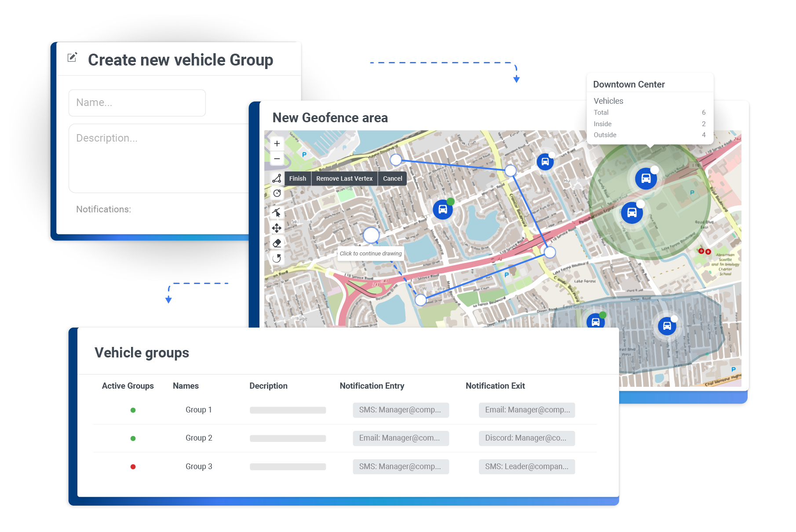Click the edit icon on Create new vehicle Group
The height and width of the screenshot is (532, 796).
tap(73, 58)
